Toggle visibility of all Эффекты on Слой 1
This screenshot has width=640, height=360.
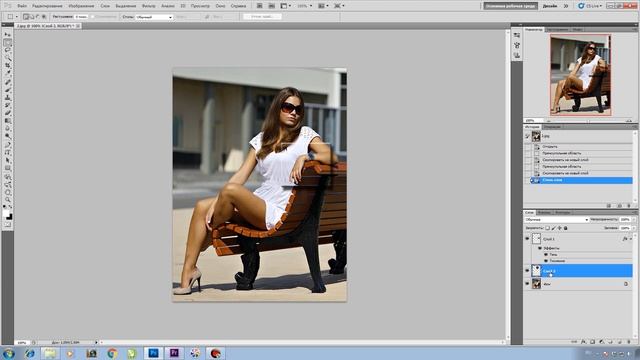click(x=540, y=248)
